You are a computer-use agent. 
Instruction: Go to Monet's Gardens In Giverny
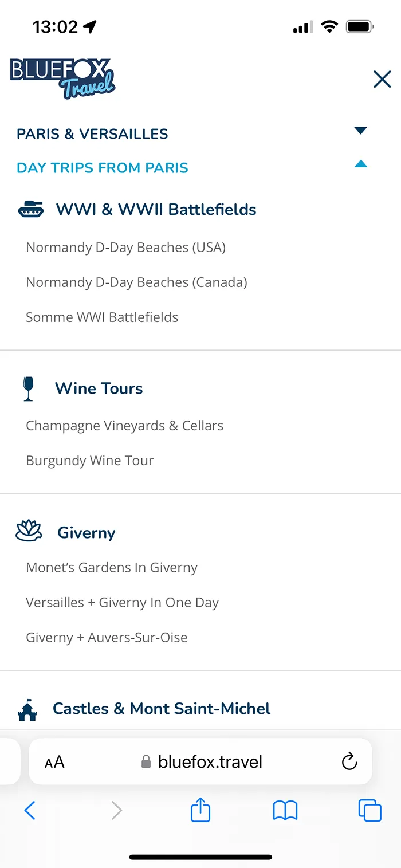pyautogui.click(x=112, y=568)
